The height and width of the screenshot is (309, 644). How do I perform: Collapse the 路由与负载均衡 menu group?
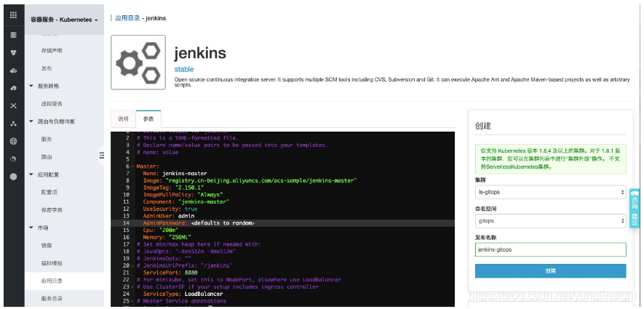(31, 121)
